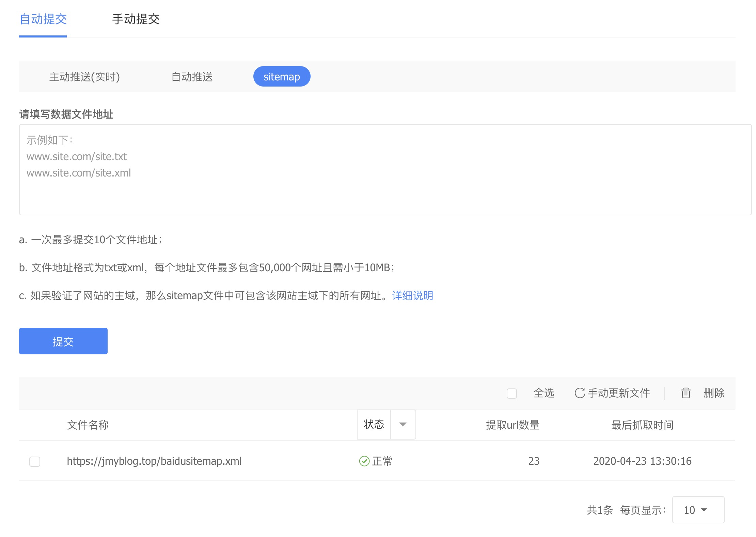
Task: Open the 详细说明 link
Action: tap(412, 295)
